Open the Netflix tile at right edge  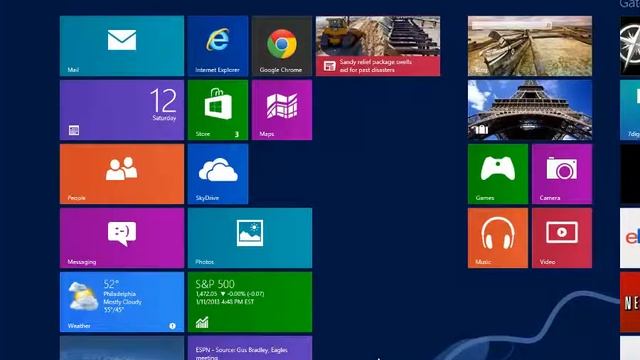click(630, 302)
